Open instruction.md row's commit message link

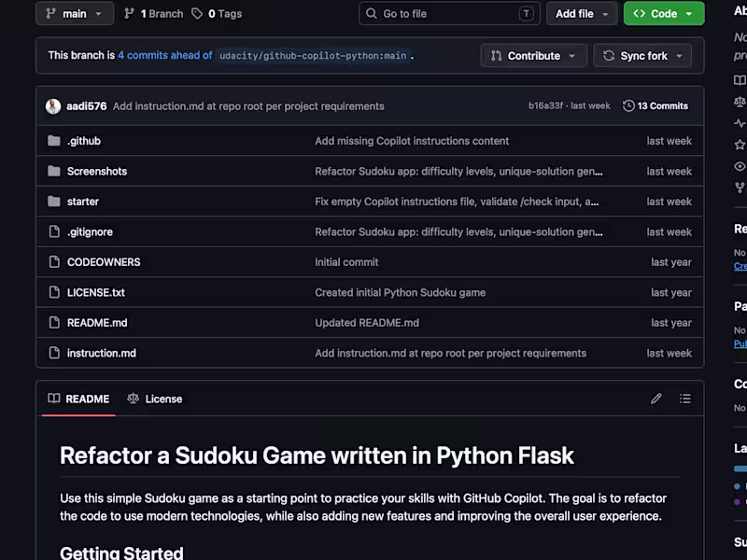[x=450, y=354]
